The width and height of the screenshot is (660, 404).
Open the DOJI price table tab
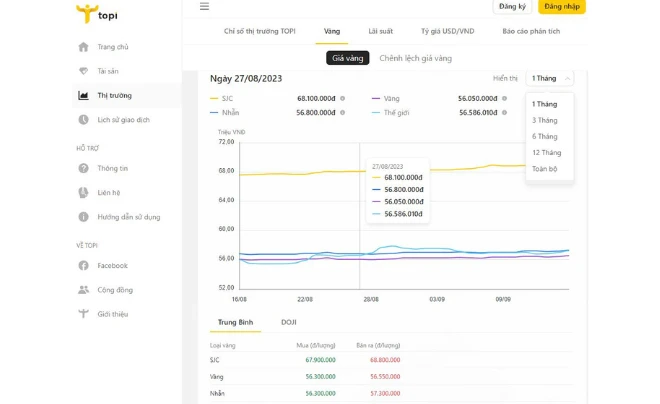[289, 323]
